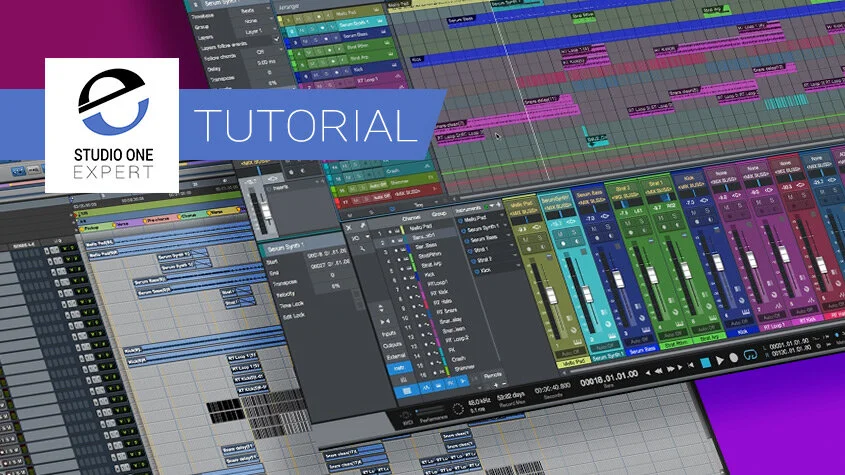The image size is (845, 475).
Task: Switch to the Group tab in console list
Action: [439, 214]
